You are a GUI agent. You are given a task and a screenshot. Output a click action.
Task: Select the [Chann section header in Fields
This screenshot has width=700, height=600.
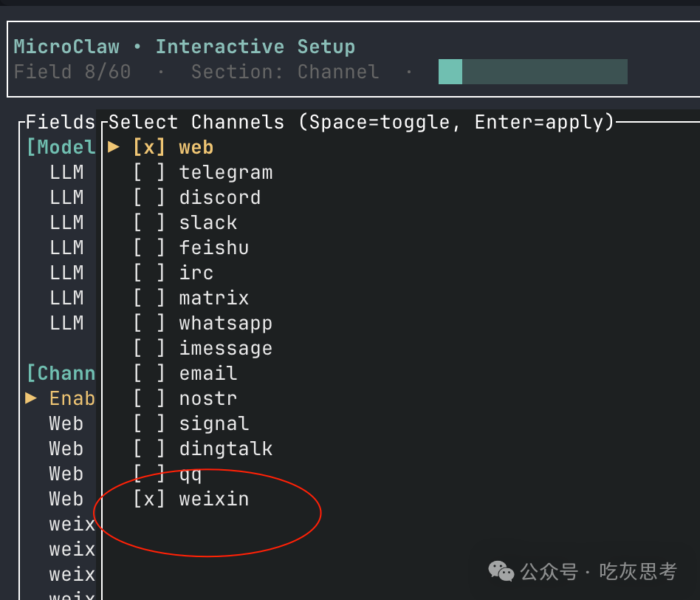(61, 373)
